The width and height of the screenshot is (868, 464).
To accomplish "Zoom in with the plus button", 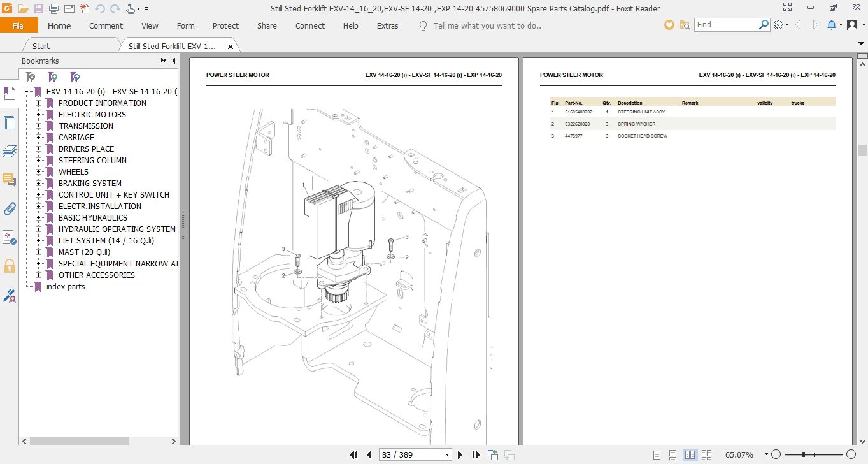I will (x=851, y=455).
